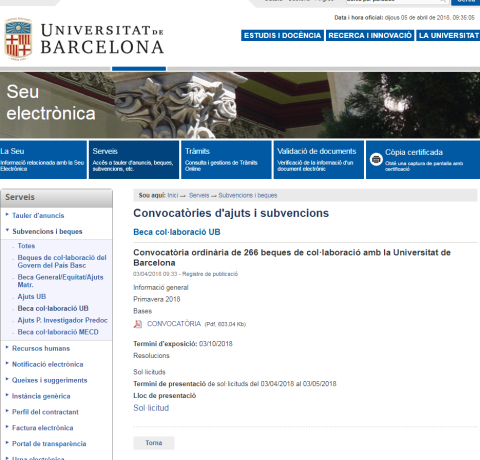Go to Inici in the breadcrumb
Screen dimensions: 480x460
[173, 195]
